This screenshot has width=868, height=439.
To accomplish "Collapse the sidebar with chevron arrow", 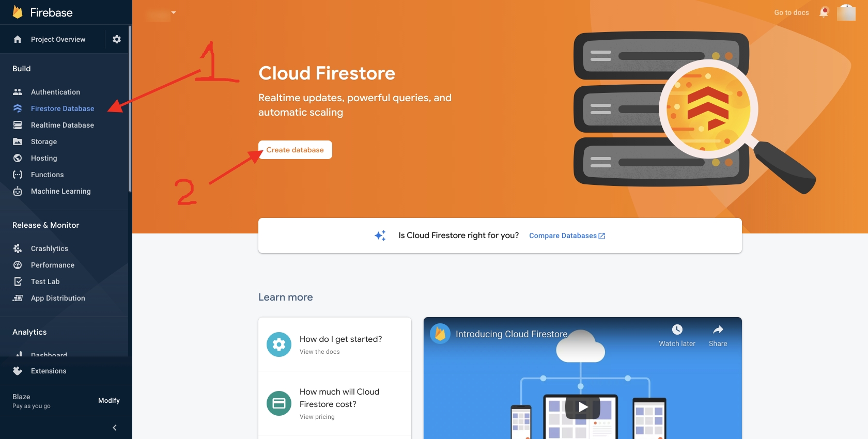I will tap(115, 428).
